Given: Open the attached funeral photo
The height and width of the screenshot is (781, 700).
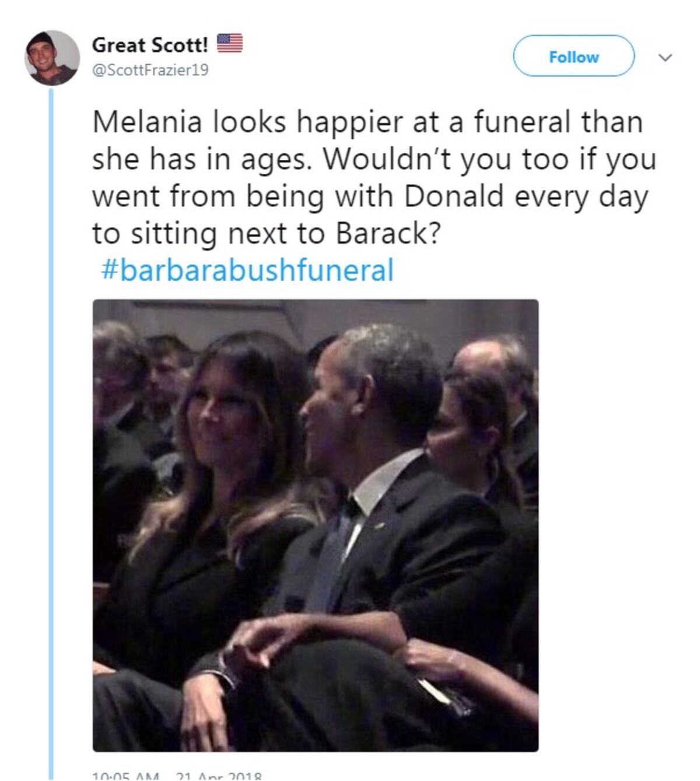Looking at the screenshot, I should tap(315, 525).
